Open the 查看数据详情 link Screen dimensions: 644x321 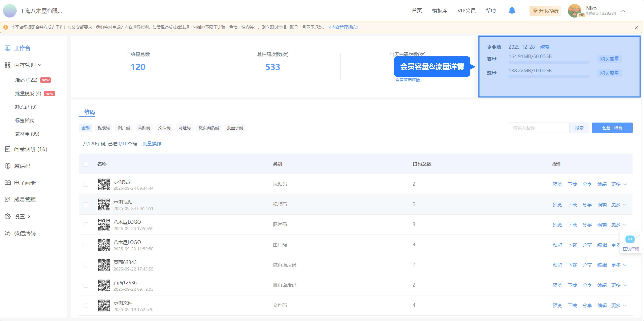click(x=408, y=80)
